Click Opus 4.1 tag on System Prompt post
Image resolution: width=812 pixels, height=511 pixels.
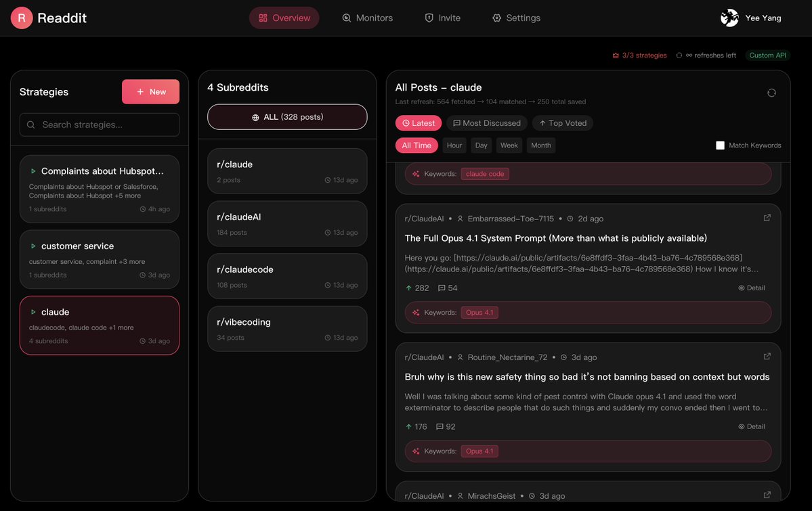tap(479, 313)
